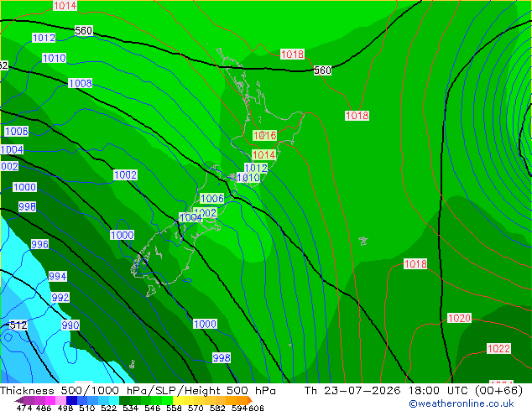Select the blue 1006 label above the 1004 at the map edge
Image resolution: width=532 pixels, height=411 pixels.
pyautogui.click(x=16, y=131)
